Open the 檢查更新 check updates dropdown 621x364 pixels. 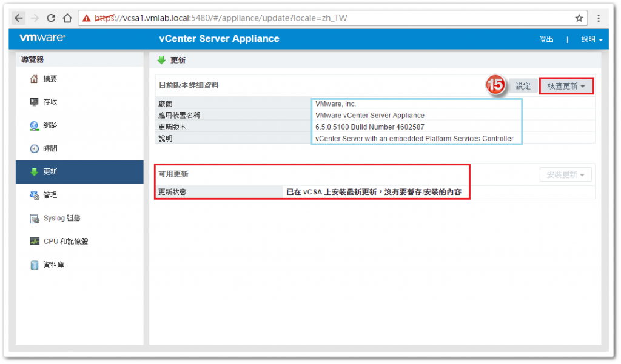566,86
